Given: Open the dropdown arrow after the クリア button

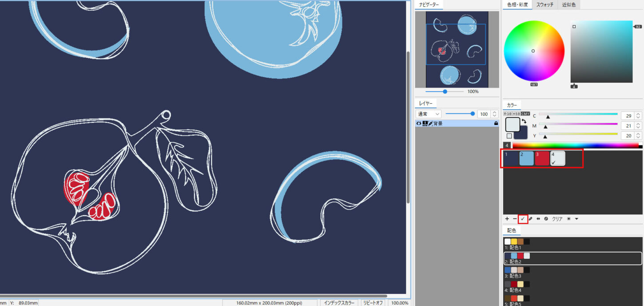Looking at the screenshot, I should coord(576,219).
